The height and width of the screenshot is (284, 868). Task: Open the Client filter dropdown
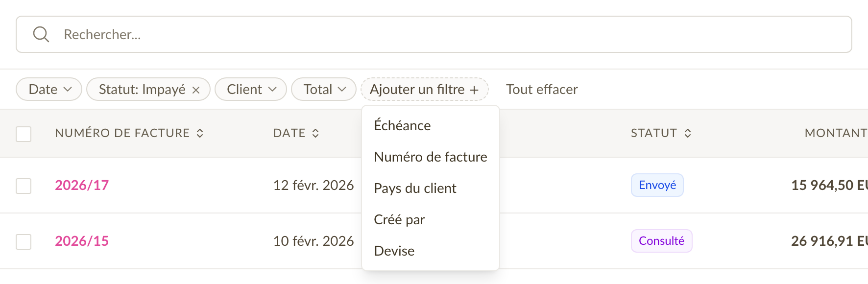coord(251,89)
